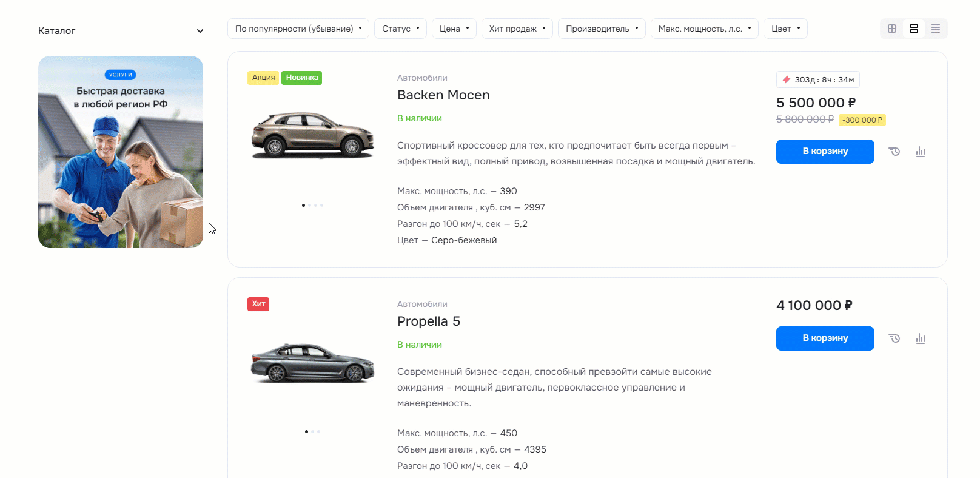Add Propella 5 to favorites
The image size is (980, 478).
pyautogui.click(x=894, y=338)
